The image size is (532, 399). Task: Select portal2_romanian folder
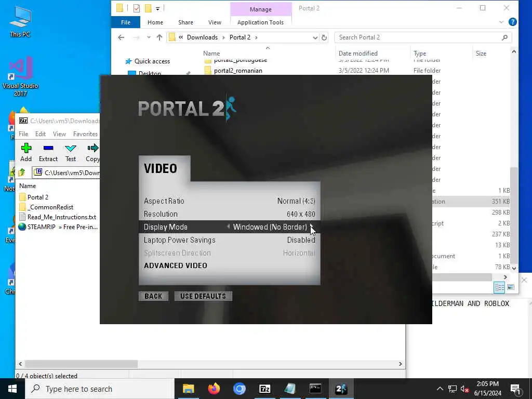click(238, 71)
